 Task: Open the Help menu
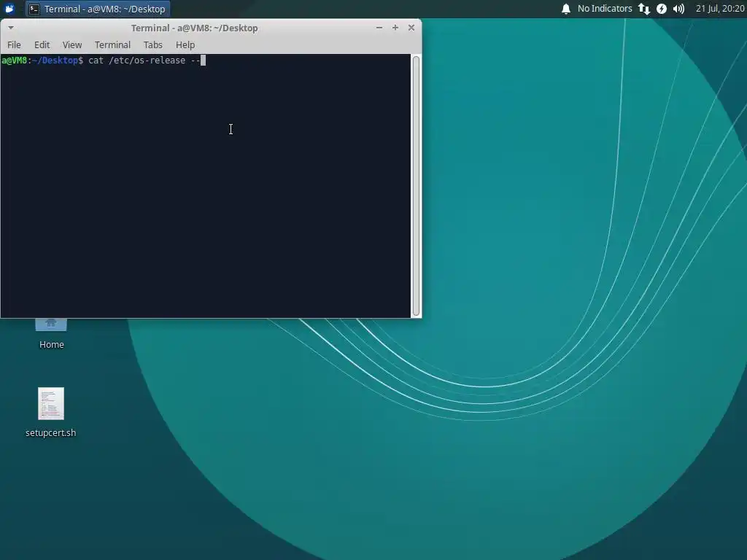[185, 44]
